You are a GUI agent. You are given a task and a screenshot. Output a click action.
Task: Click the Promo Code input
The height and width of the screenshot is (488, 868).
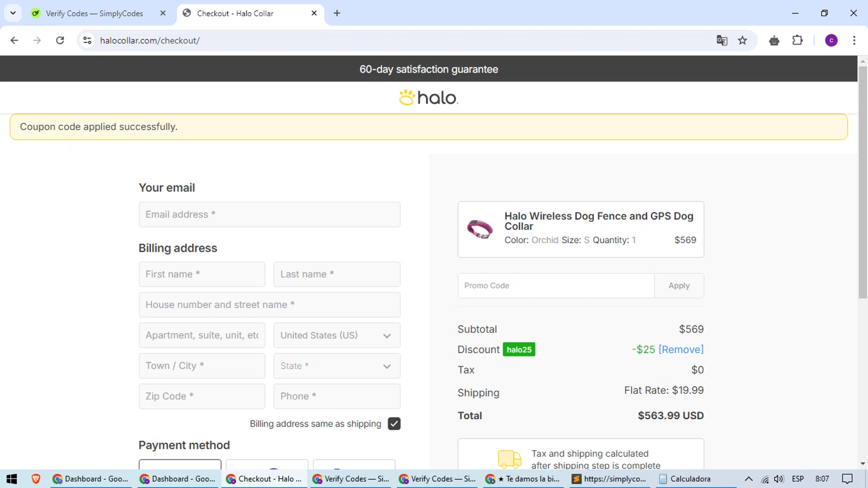tap(556, 285)
